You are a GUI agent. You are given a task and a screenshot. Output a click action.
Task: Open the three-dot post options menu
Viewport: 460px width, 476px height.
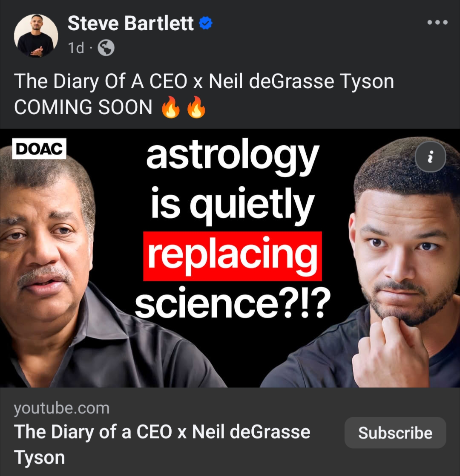tap(437, 23)
